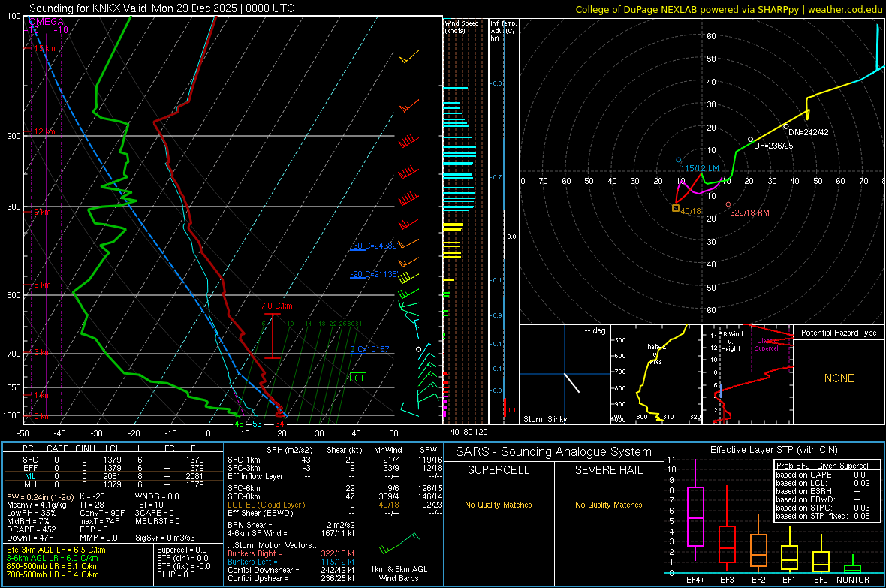Select the highlighted ML parcel row
This screenshot has width=886, height=588.
pos(112,476)
